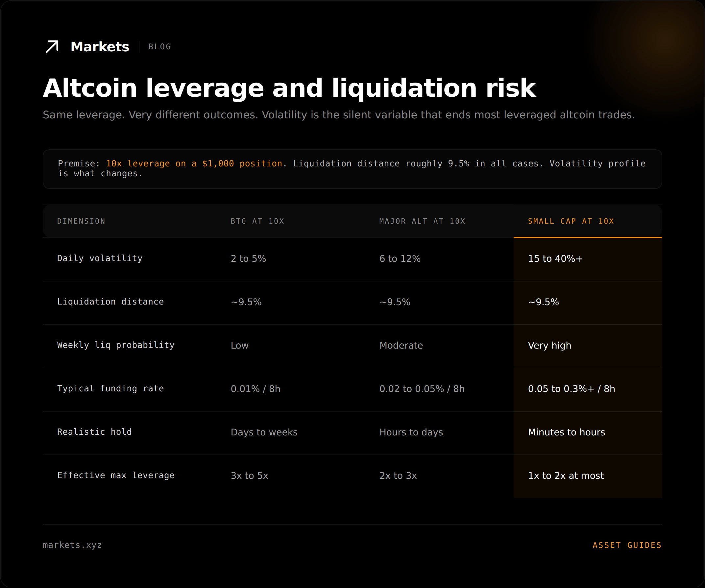The height and width of the screenshot is (588, 705).
Task: Click the '2 to 5%' cell
Action: pyautogui.click(x=248, y=258)
